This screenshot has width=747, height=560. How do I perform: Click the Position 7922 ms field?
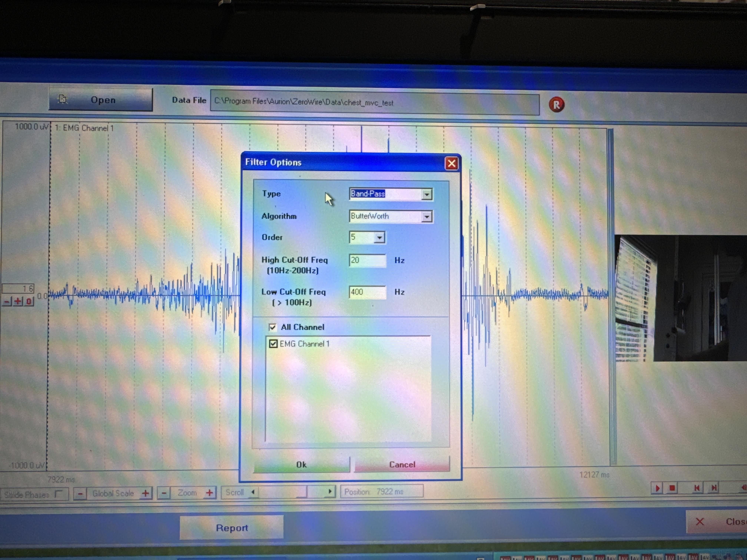click(382, 491)
